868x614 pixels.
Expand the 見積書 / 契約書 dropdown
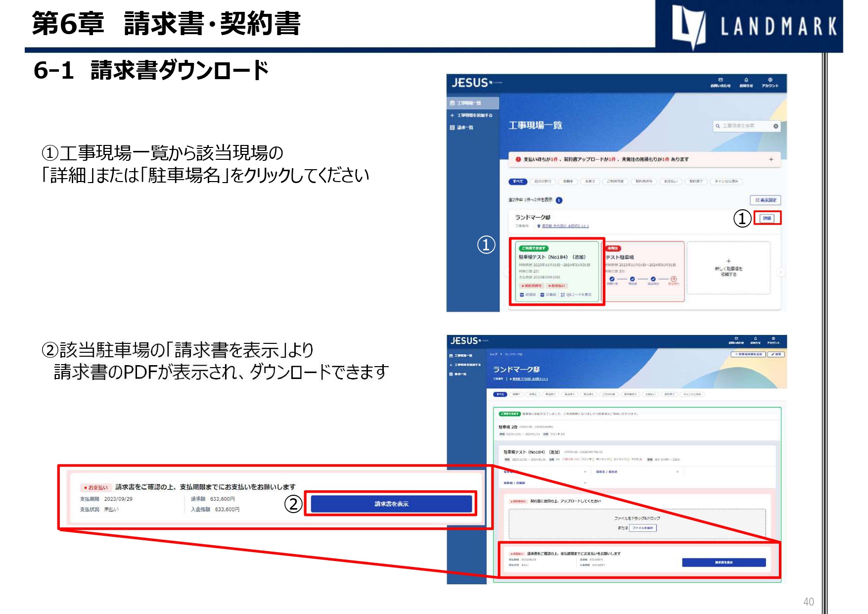coord(638,472)
